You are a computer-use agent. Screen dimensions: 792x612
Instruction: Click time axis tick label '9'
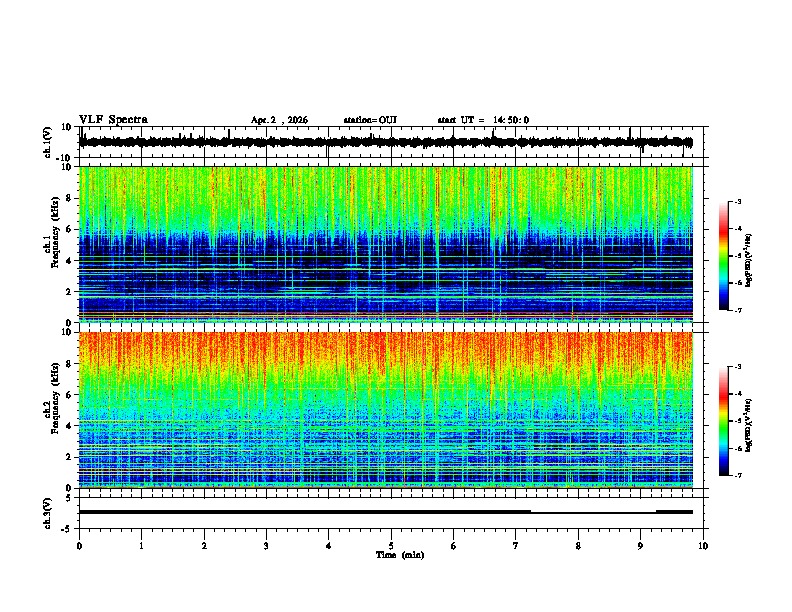click(x=640, y=546)
